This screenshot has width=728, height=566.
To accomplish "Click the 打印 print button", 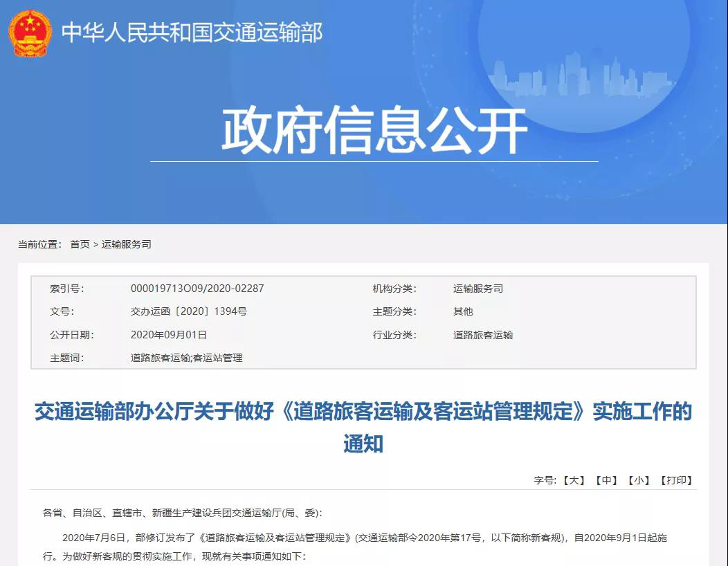I will (x=677, y=480).
